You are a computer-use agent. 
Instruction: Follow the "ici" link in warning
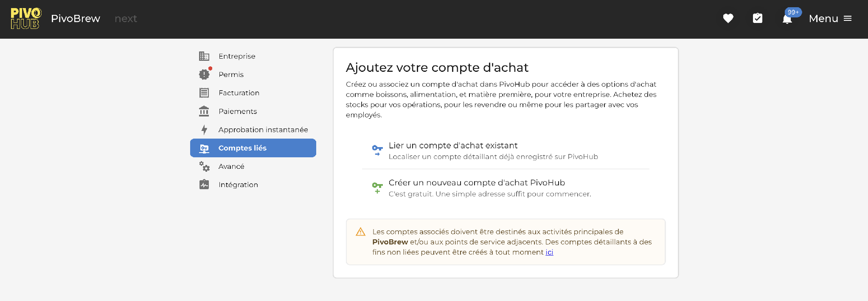tap(549, 252)
